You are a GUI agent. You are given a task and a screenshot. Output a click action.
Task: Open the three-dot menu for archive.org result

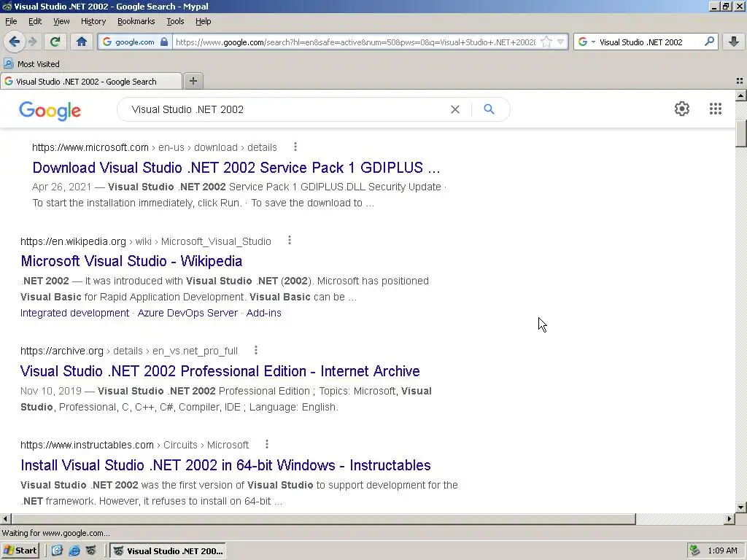tap(256, 350)
